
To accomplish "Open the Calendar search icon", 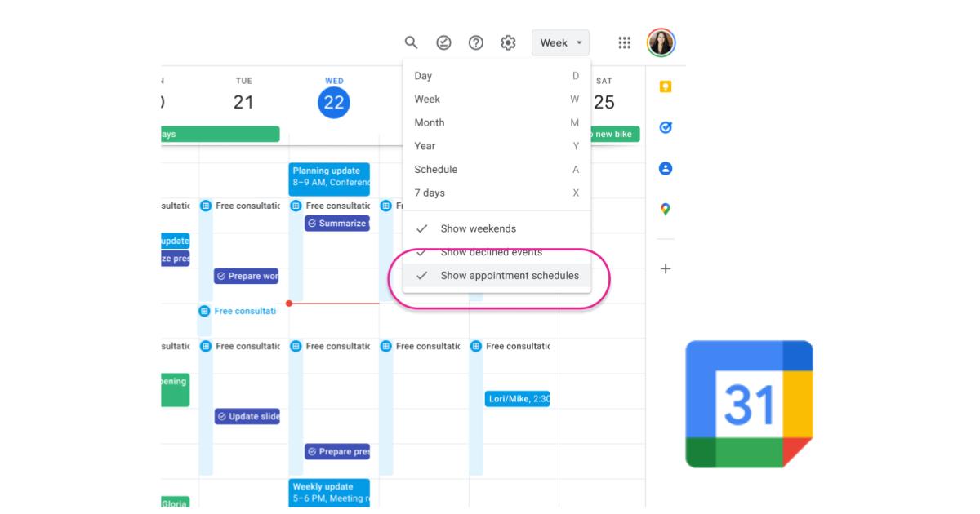I will [x=409, y=42].
